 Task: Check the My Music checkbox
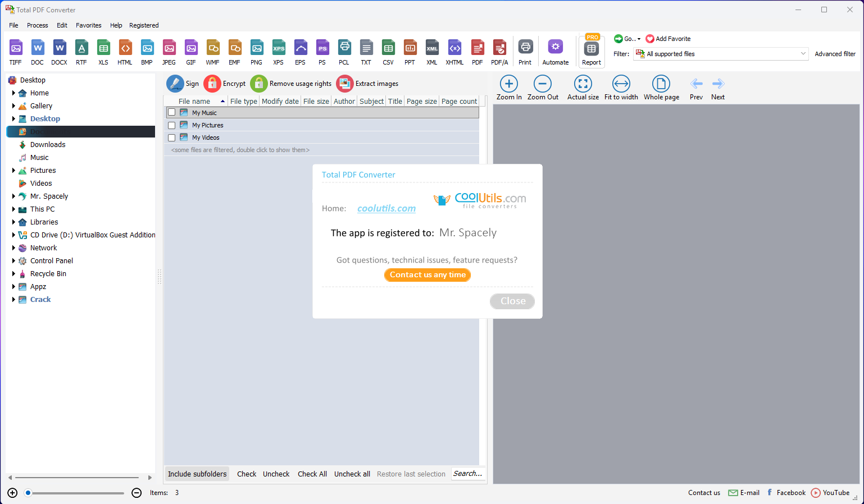click(172, 112)
